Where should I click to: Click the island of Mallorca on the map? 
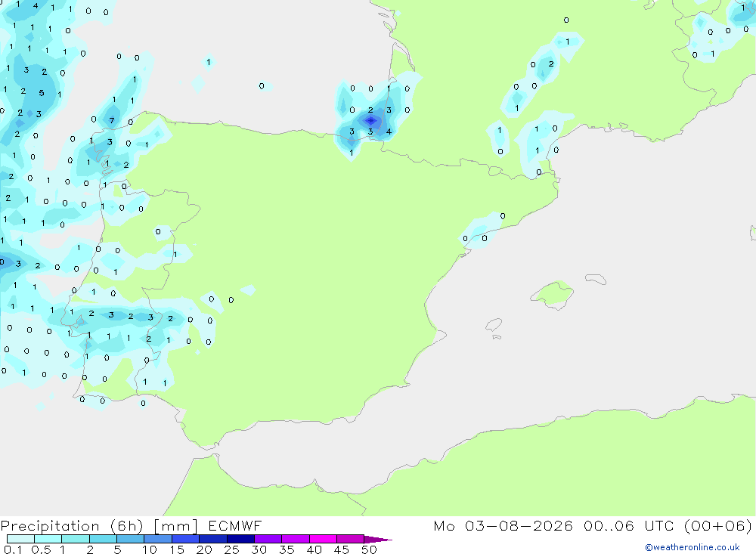(553, 294)
